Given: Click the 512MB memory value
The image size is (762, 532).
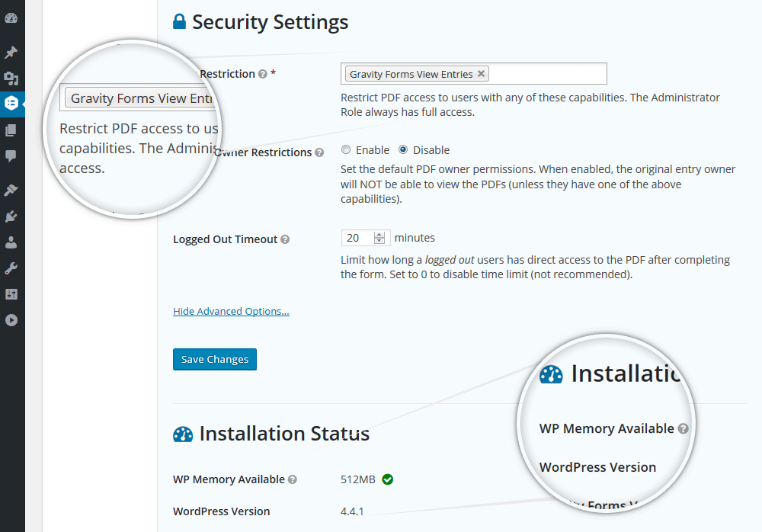Looking at the screenshot, I should [358, 479].
